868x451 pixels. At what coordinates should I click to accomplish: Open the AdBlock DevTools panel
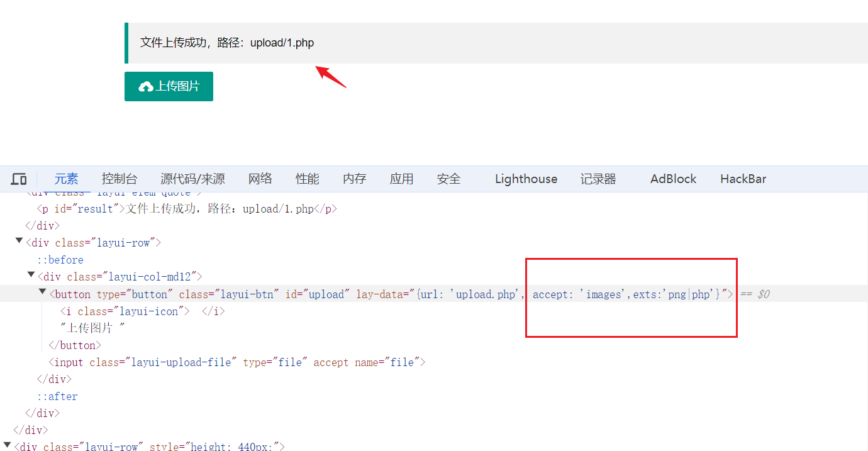click(x=672, y=179)
